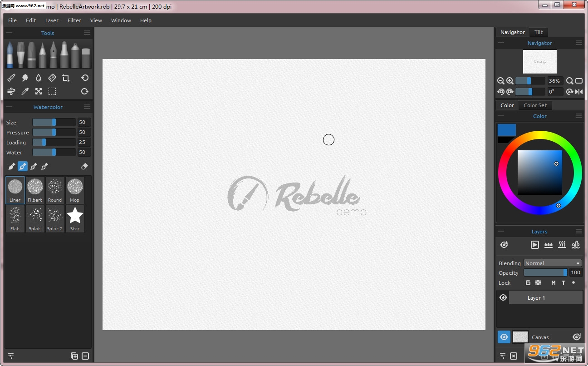Screen dimensions: 588x366
Task: Toggle Layer 1 visibility eye
Action: (x=503, y=297)
